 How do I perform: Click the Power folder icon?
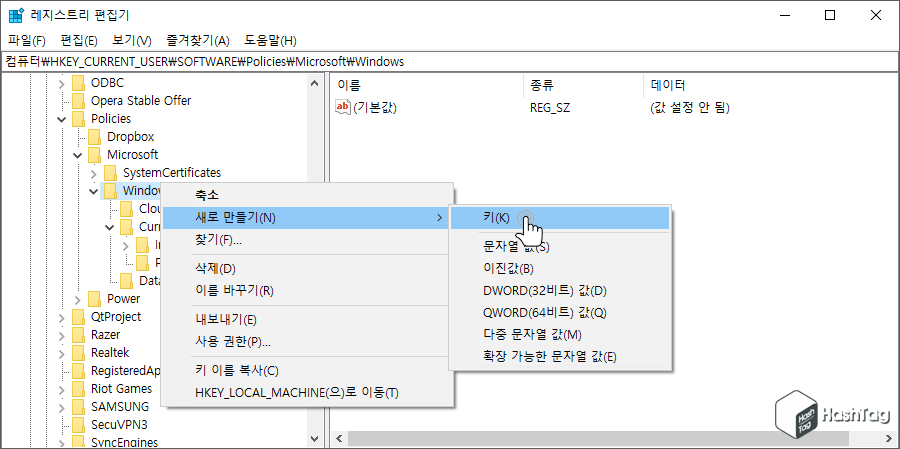click(94, 299)
